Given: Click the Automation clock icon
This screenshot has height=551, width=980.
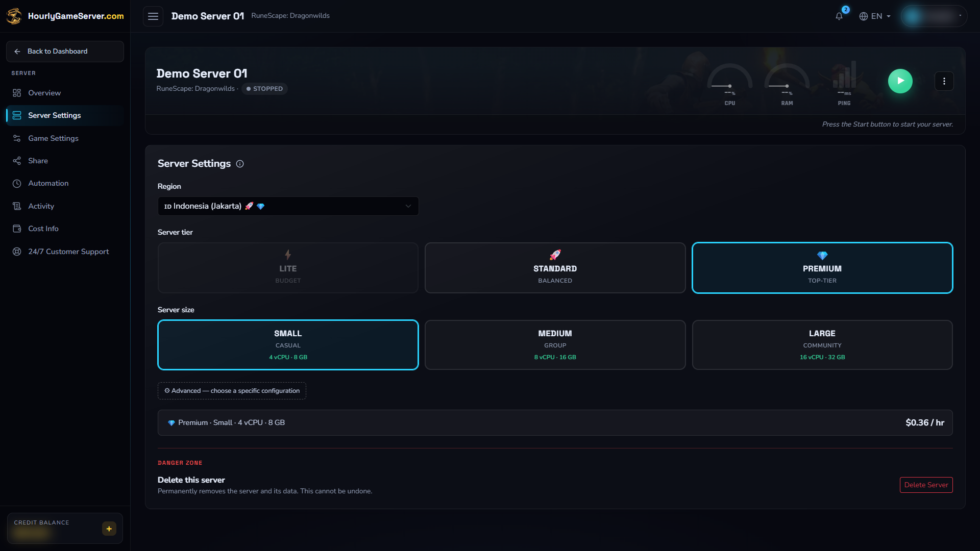Looking at the screenshot, I should [17, 183].
